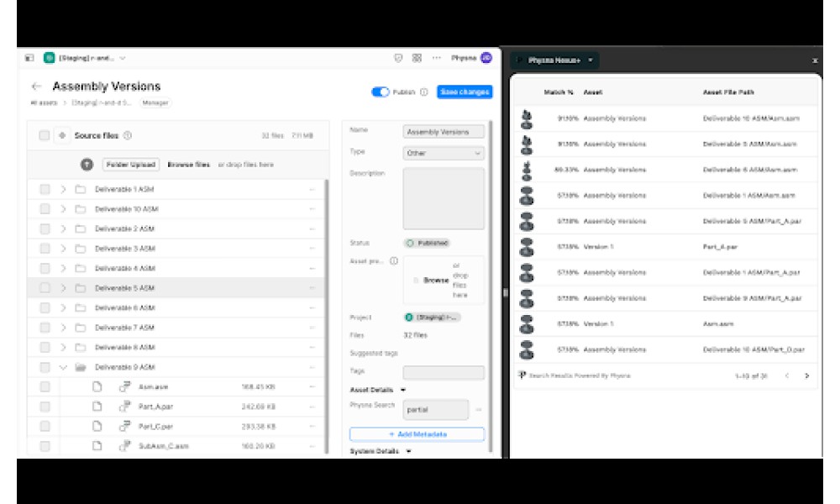Click the file icon in the Part_C.par row

(97, 426)
